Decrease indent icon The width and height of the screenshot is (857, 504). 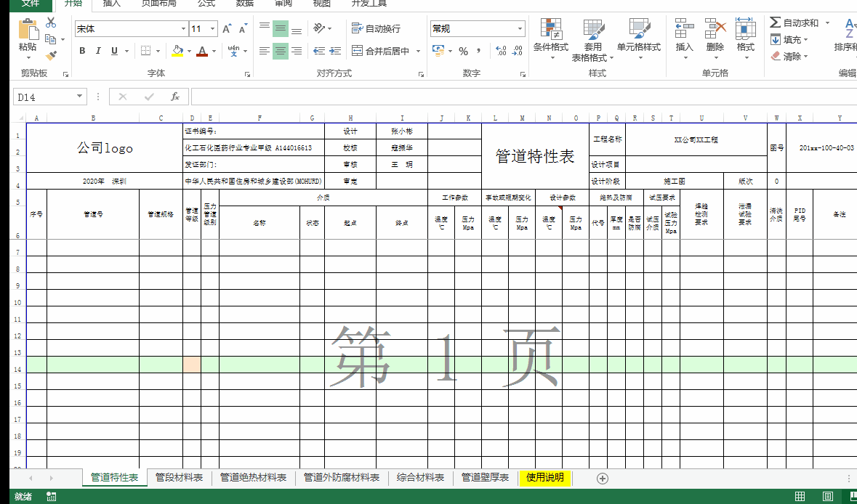tap(320, 51)
